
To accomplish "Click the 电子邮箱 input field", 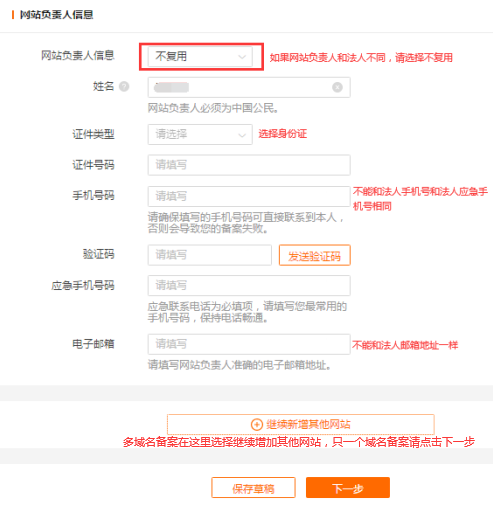I will point(249,344).
